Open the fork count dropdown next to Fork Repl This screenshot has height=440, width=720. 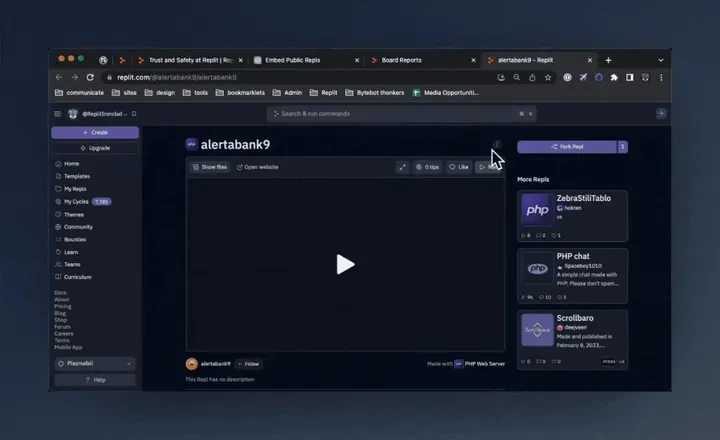[623, 147]
